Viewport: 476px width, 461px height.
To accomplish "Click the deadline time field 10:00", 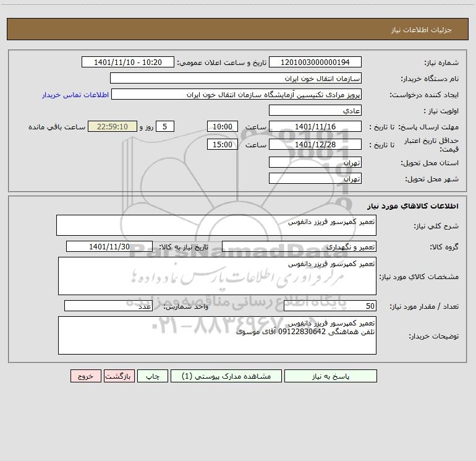I will 223,126.
